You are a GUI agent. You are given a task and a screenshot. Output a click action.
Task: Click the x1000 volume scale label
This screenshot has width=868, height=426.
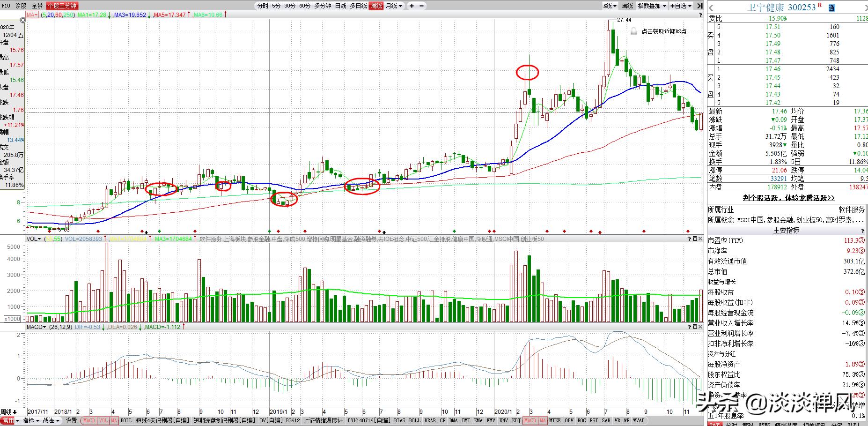pyautogui.click(x=12, y=319)
